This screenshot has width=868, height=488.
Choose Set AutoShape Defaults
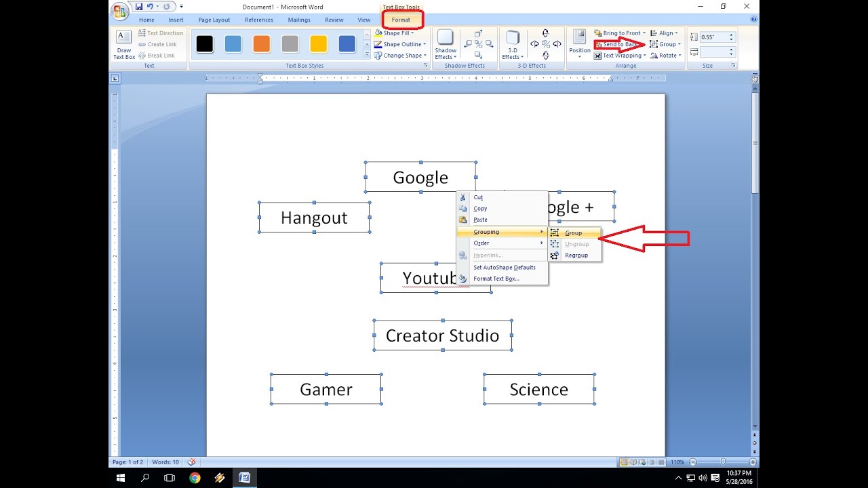point(502,267)
